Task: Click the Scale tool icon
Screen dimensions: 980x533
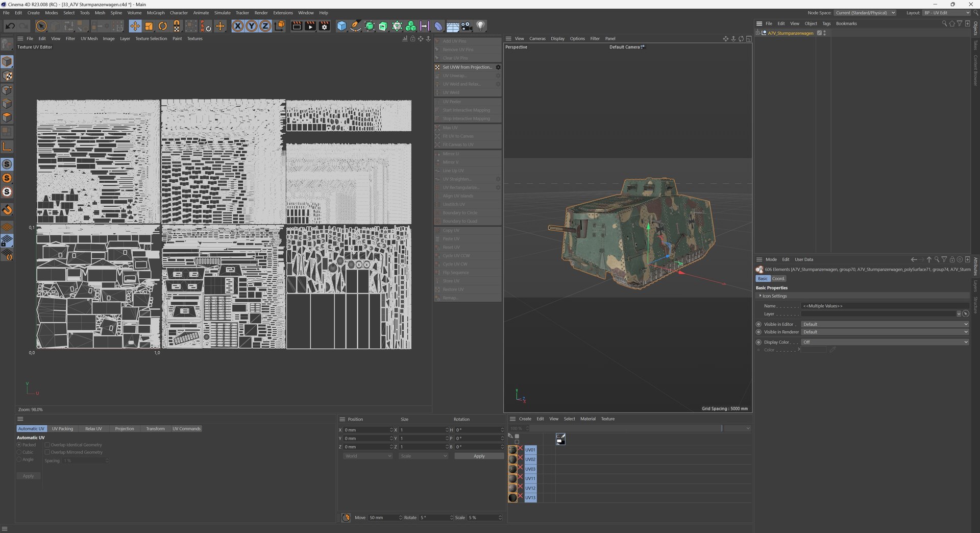Action: (x=149, y=26)
